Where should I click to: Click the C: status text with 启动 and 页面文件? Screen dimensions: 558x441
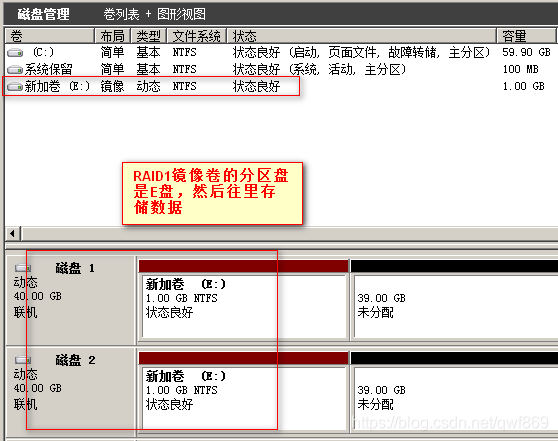[x=361, y=53]
